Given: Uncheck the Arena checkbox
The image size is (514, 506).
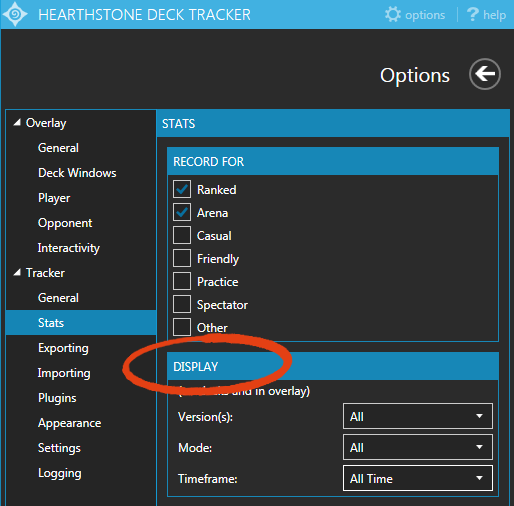Looking at the screenshot, I should (182, 212).
